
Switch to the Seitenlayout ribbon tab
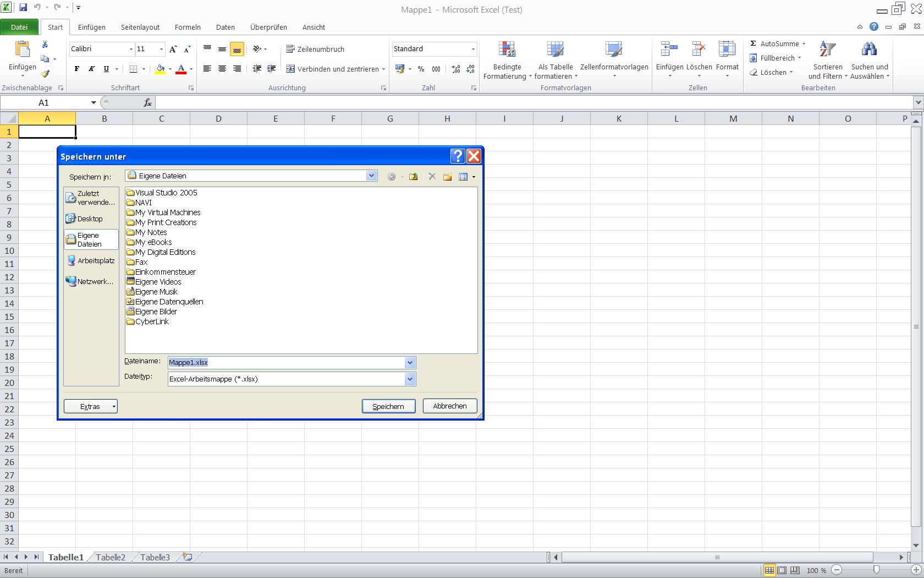(140, 27)
